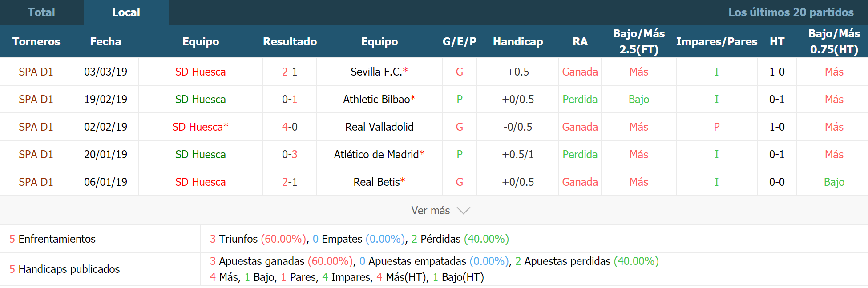Click the Impares/Pares column header
Viewport: 868px width, 288px height.
coord(717,41)
